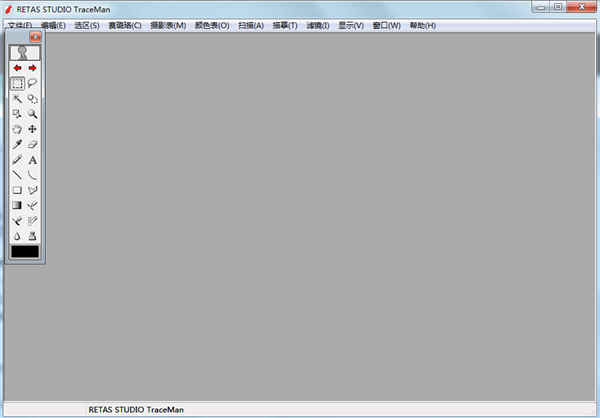Choose the pencil drawing tool
The height and width of the screenshot is (418, 600).
[17, 160]
